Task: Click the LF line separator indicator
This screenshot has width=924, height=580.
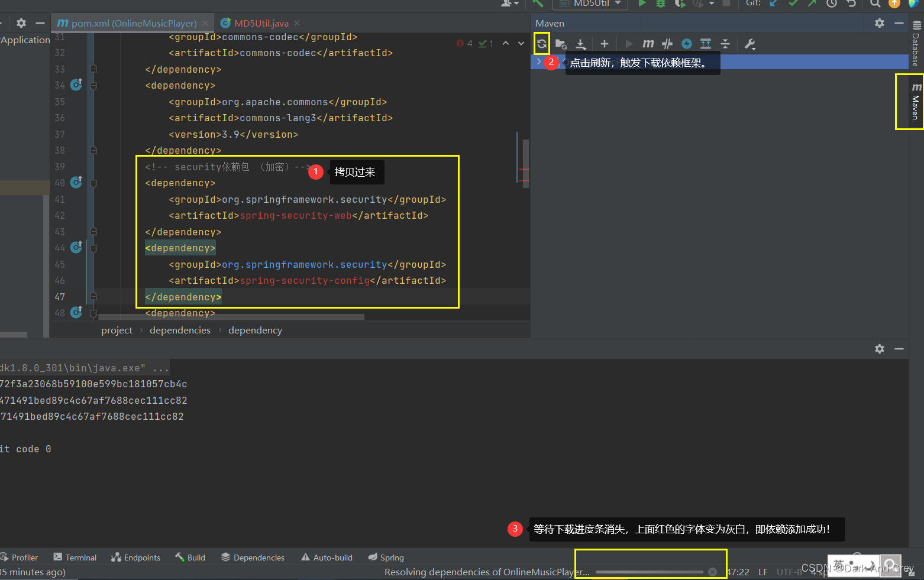Action: click(763, 572)
